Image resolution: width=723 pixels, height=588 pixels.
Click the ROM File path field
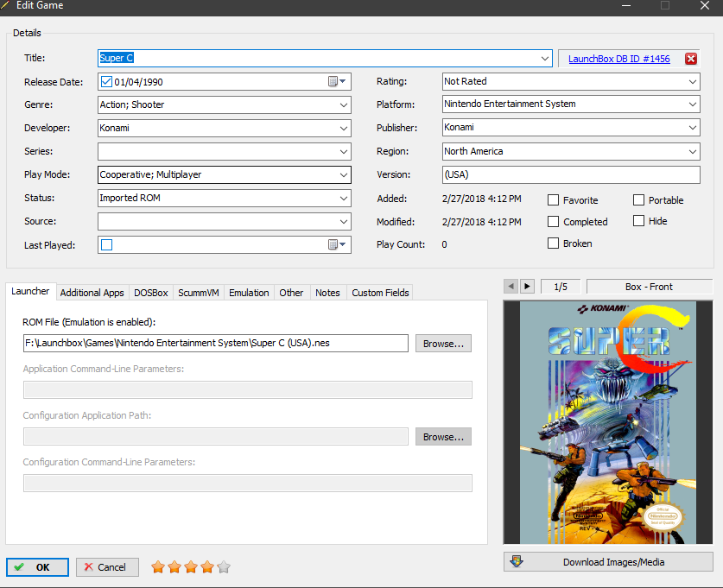coord(216,344)
